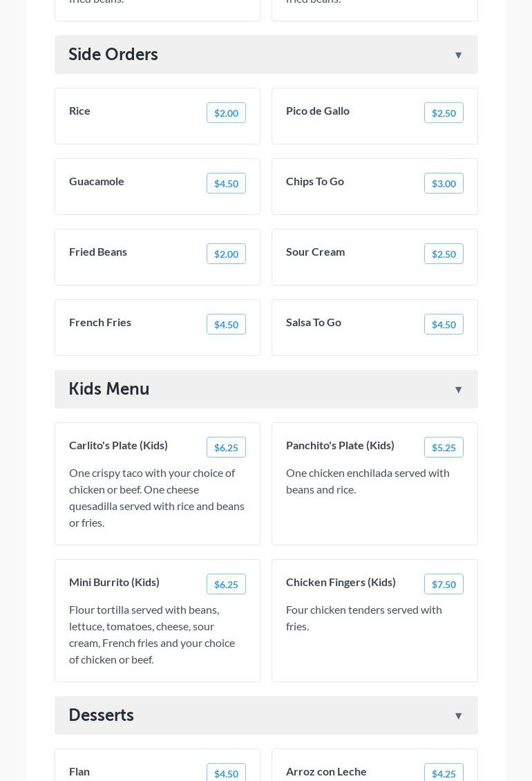Click the Guacamole $4.50 price button
The height and width of the screenshot is (781, 532).
(x=226, y=184)
